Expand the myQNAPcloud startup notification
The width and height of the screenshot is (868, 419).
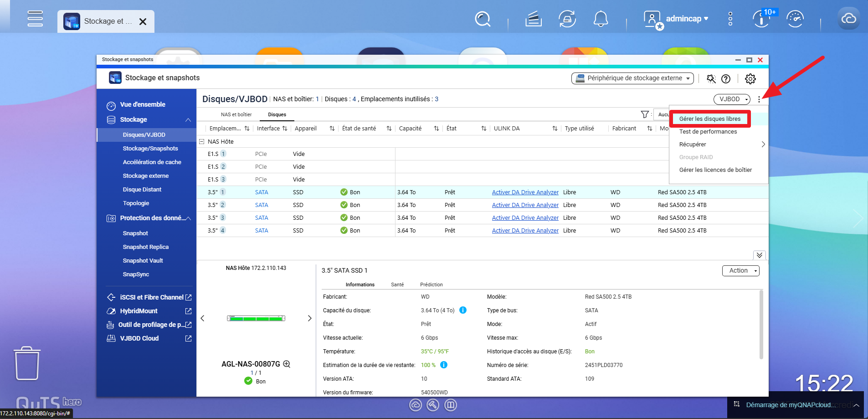coord(857,405)
